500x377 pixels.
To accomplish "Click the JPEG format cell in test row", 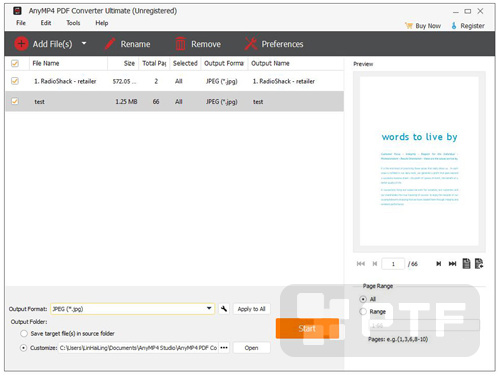I will (x=222, y=101).
